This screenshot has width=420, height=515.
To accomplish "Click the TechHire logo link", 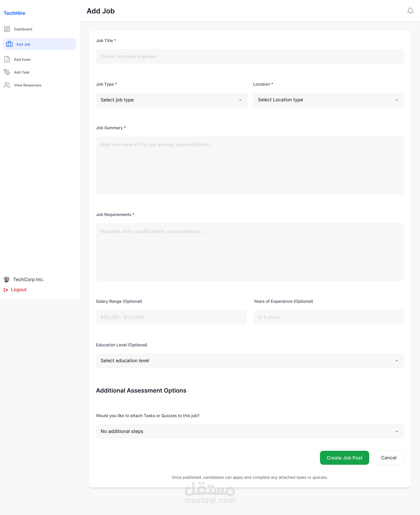I will click(14, 13).
